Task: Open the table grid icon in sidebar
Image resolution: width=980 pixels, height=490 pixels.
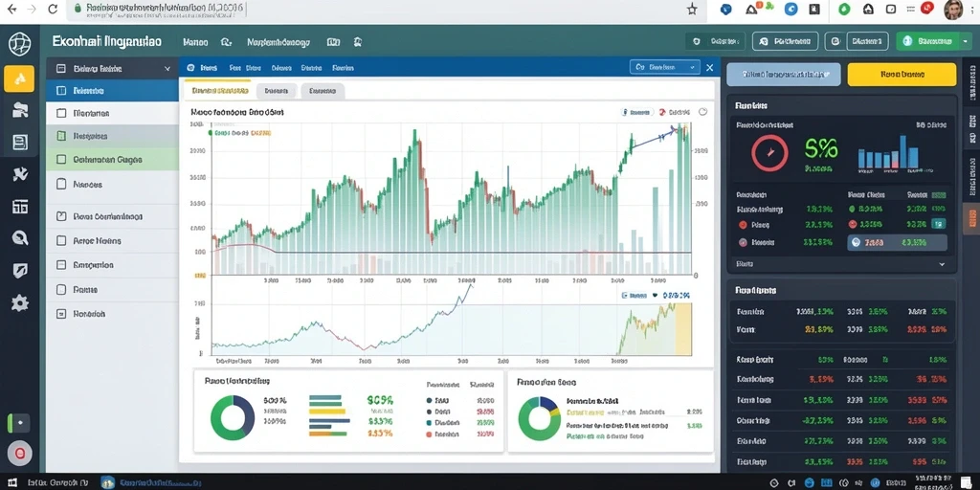Action: (x=20, y=207)
